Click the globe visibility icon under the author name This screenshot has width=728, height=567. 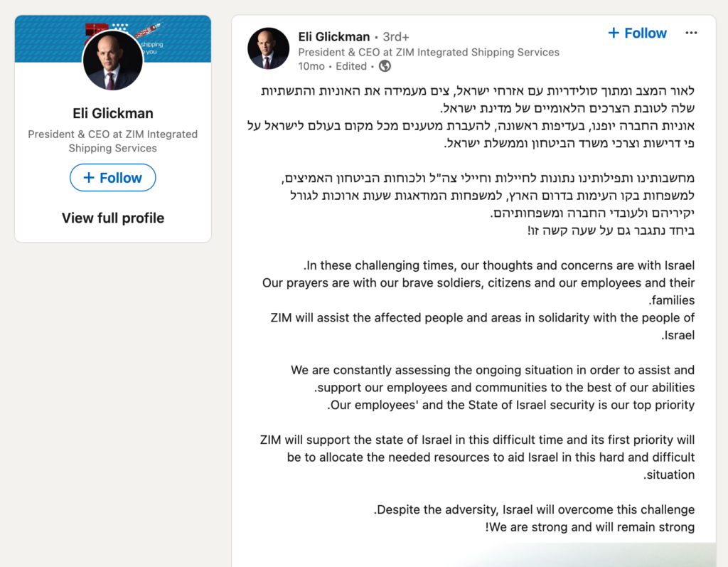pyautogui.click(x=385, y=66)
